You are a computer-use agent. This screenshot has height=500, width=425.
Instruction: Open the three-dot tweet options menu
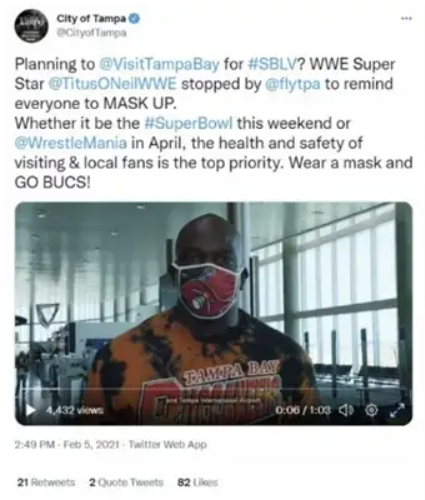(x=406, y=19)
